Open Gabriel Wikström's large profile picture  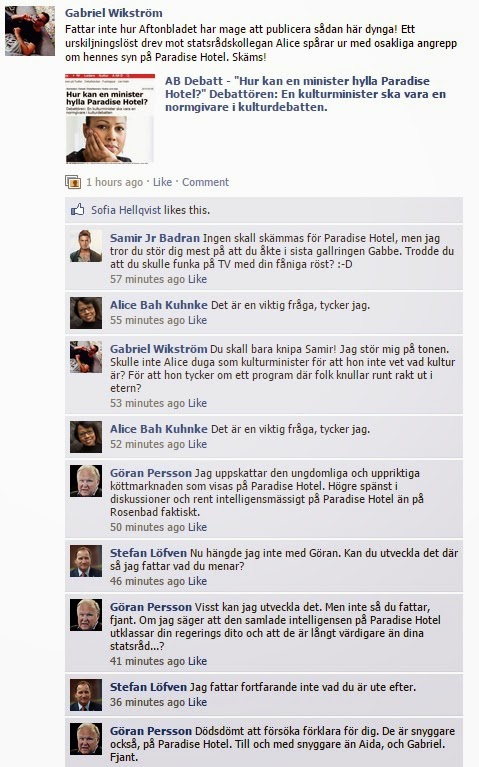(30, 31)
